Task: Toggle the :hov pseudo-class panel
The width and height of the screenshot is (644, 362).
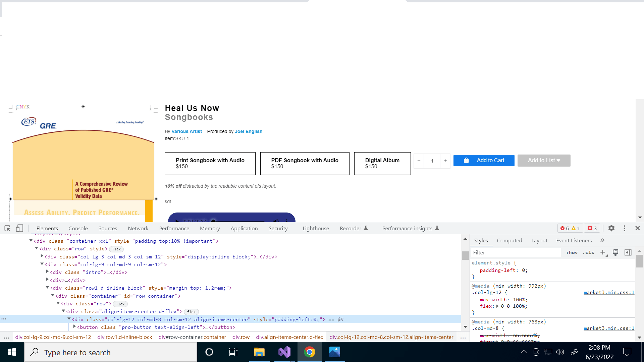Action: 572,252
